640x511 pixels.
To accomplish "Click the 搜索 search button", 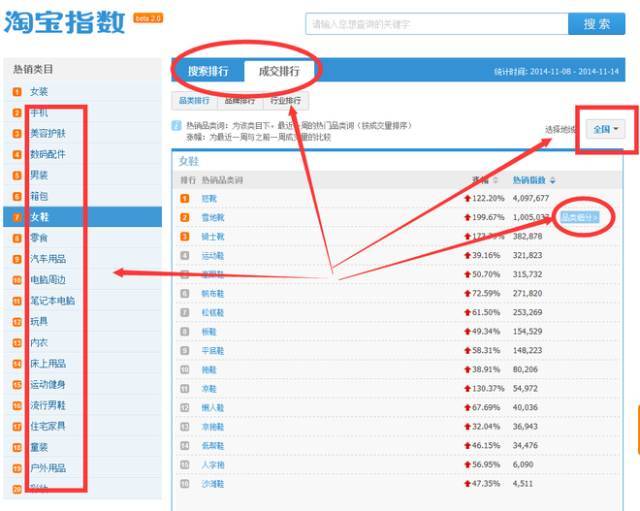I will (596, 24).
